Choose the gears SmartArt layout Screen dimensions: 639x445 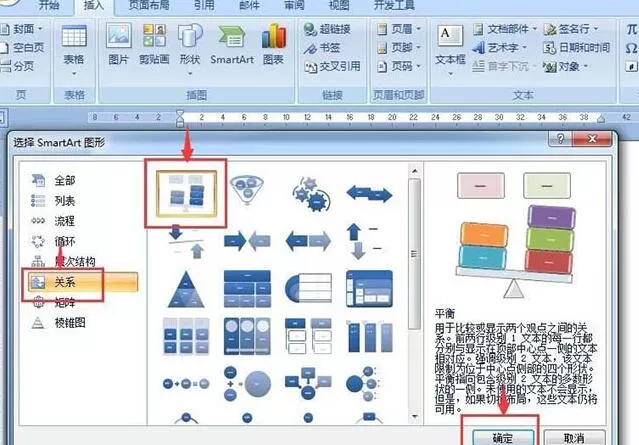click(311, 194)
